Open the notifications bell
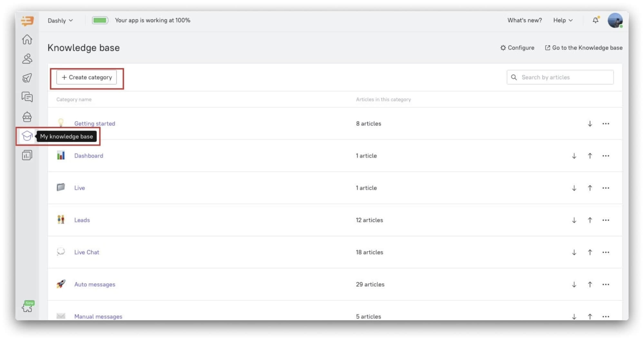Viewport: 644px width, 340px height. tap(595, 20)
